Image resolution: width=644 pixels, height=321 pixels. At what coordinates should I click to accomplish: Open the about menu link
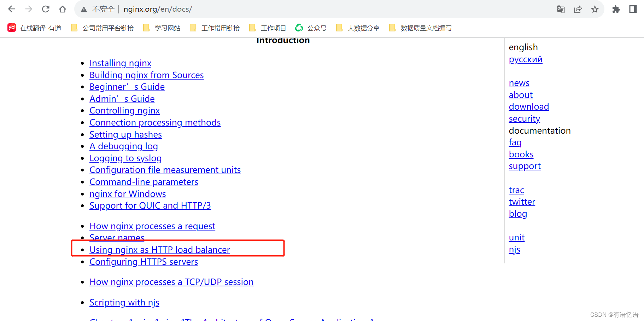521,95
